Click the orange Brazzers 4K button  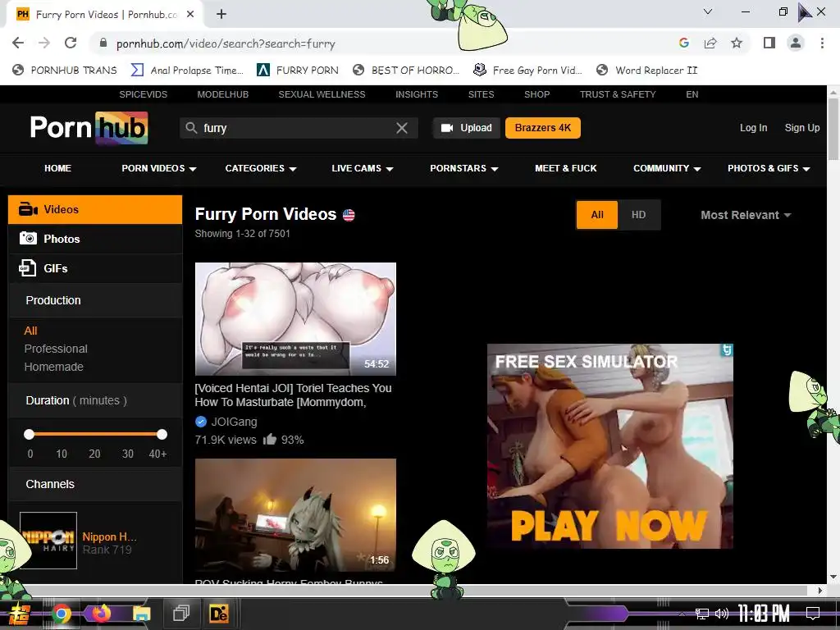coord(543,128)
